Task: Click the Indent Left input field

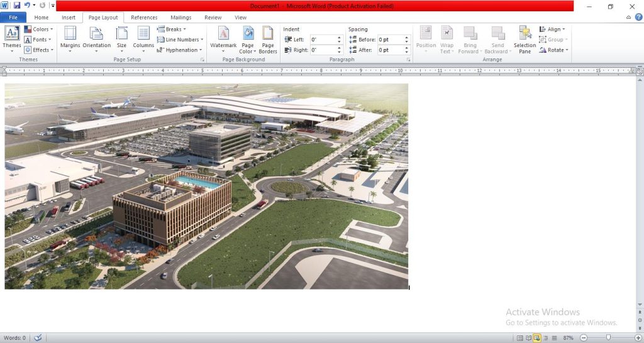Action: tap(323, 40)
